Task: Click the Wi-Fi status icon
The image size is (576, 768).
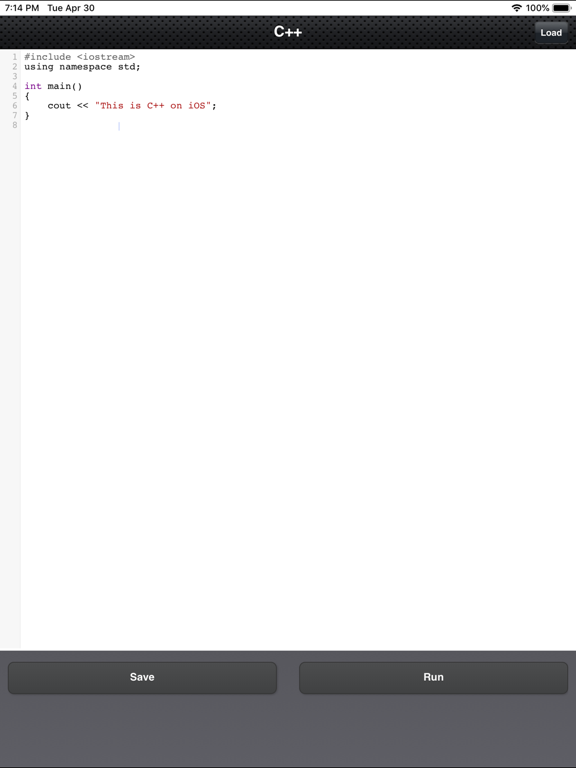Action: (516, 8)
